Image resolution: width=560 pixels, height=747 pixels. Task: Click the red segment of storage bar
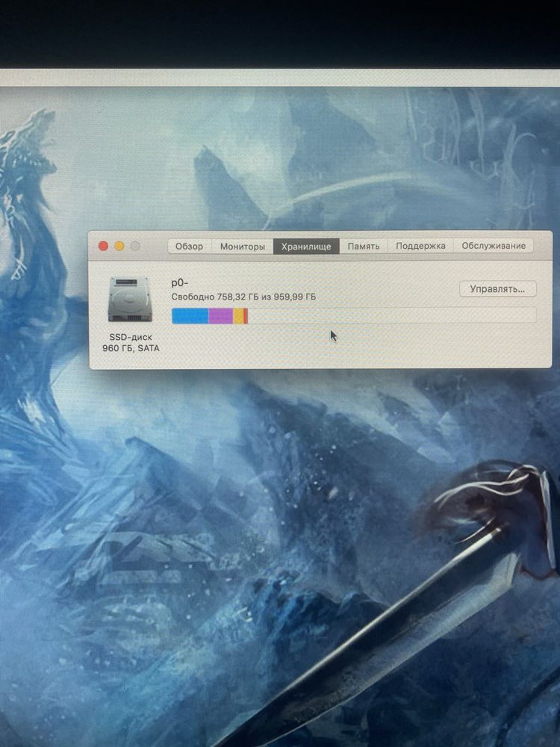pyautogui.click(x=246, y=316)
